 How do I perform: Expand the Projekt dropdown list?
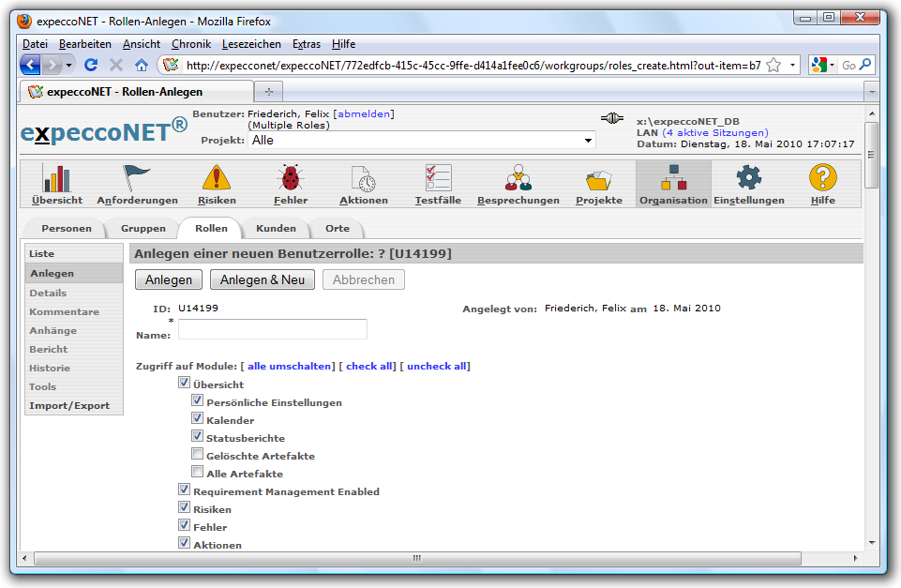[x=589, y=140]
